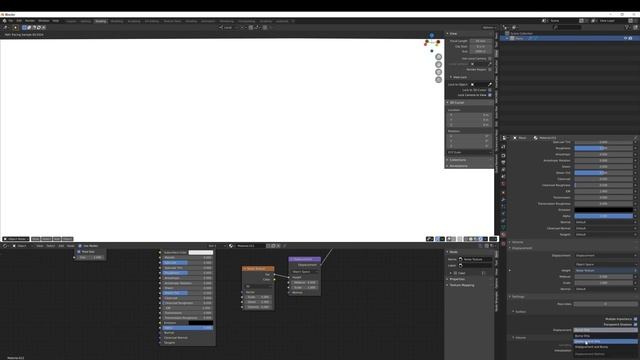
Task: Toggle node Color checkbox in node sidebar
Action: pyautogui.click(x=456, y=273)
